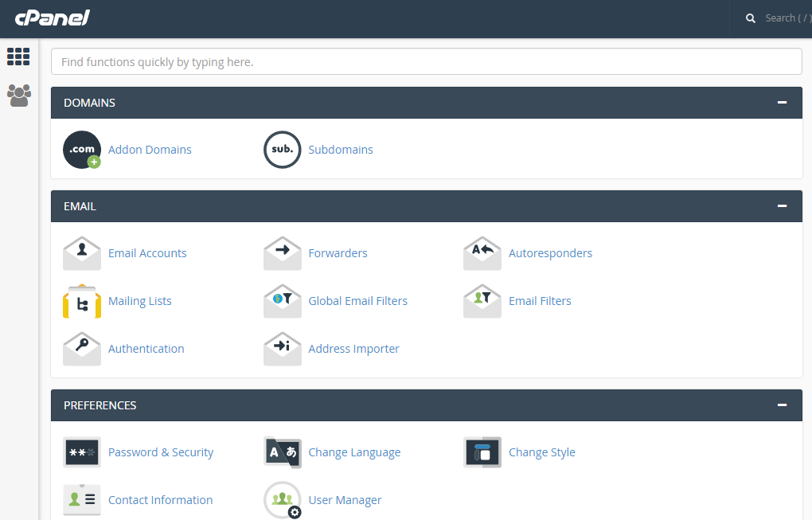Open the Change Language link
Screen dimensions: 812x520
[x=354, y=452]
